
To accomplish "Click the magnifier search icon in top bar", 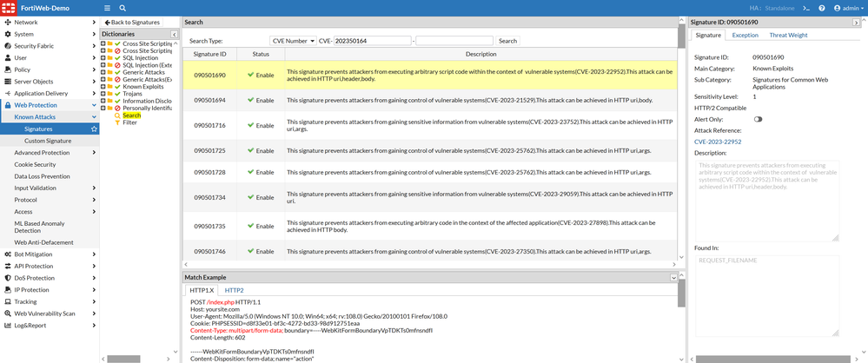I will click(x=123, y=7).
